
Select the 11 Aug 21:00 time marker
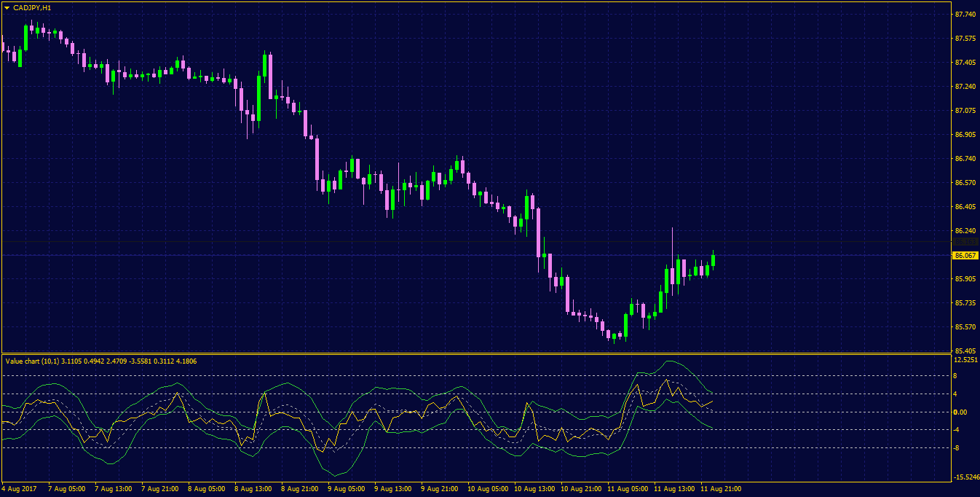tap(722, 488)
